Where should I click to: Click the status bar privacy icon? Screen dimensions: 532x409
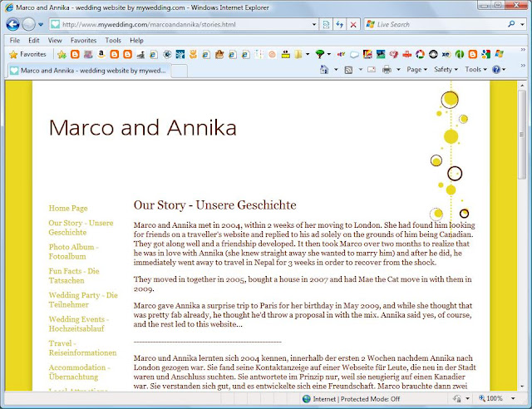click(457, 399)
